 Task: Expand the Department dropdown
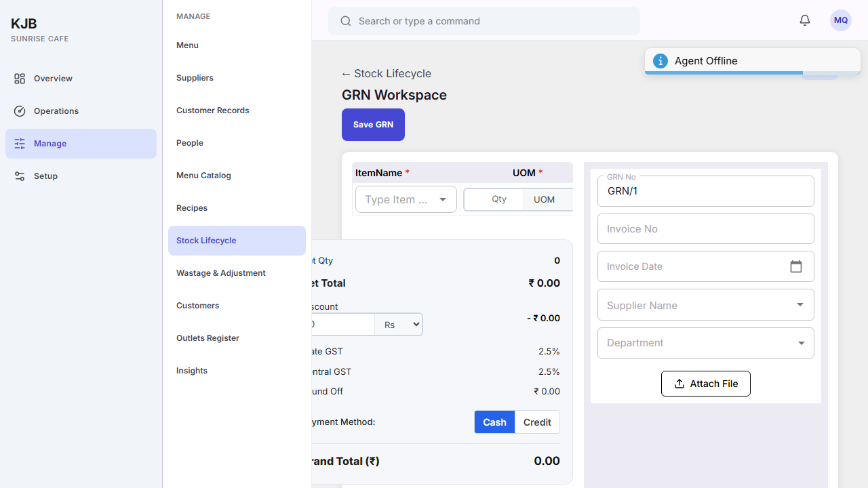coord(801,343)
